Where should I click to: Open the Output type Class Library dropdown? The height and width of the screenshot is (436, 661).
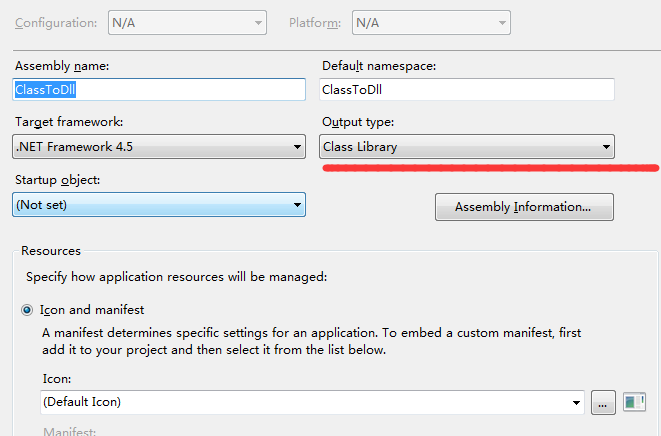pos(467,147)
